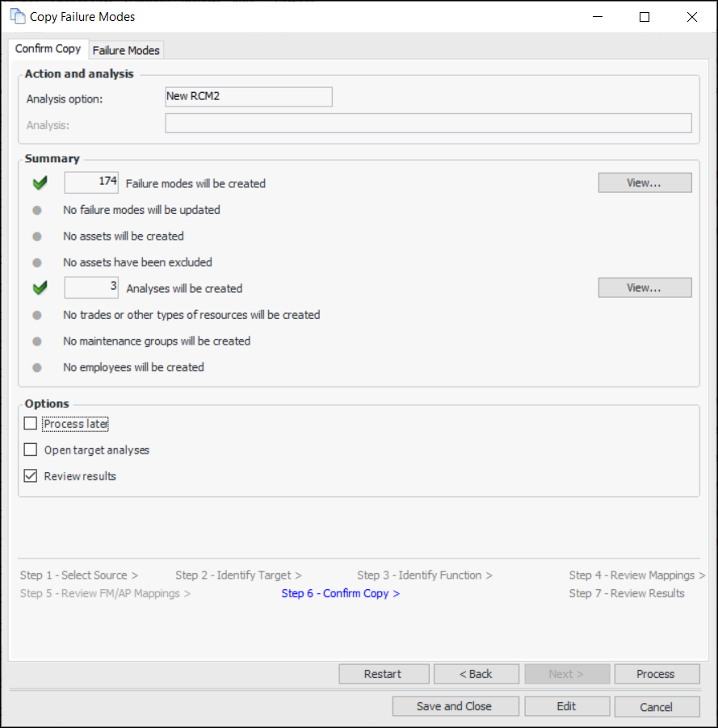Click green checkmark beside Failure modes count
The height and width of the screenshot is (728, 718).
click(40, 184)
